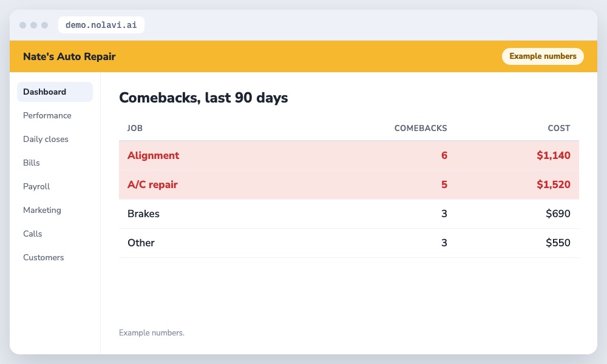Go to Performance in sidebar

[x=47, y=115]
